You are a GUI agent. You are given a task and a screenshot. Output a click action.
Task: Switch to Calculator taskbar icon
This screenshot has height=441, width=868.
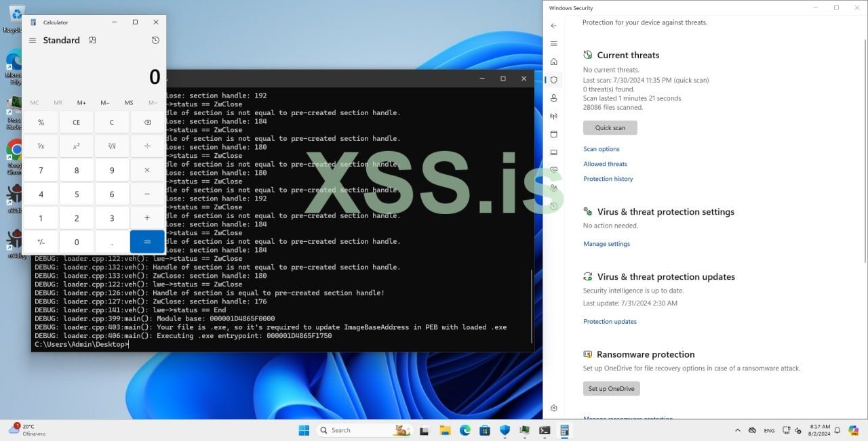(x=564, y=430)
